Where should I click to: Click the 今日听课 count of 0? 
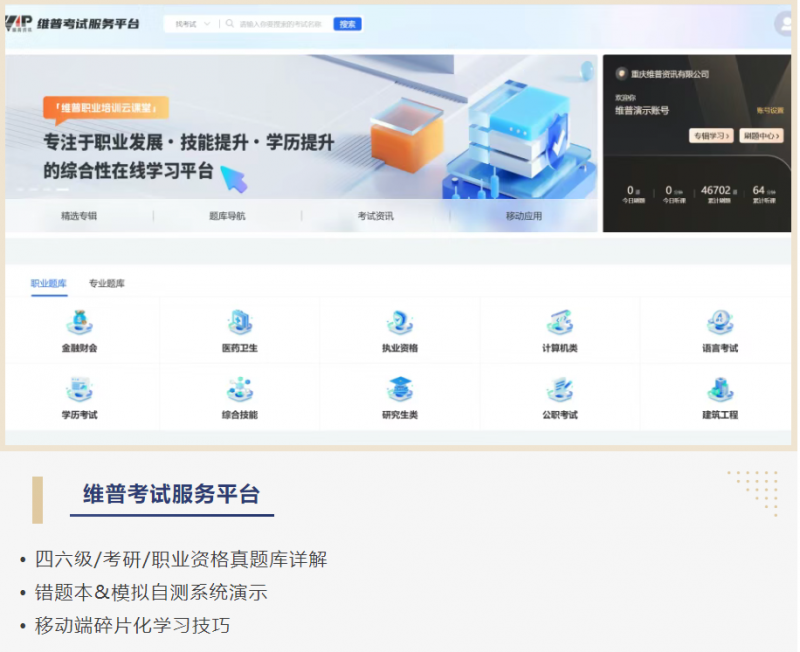pos(674,194)
